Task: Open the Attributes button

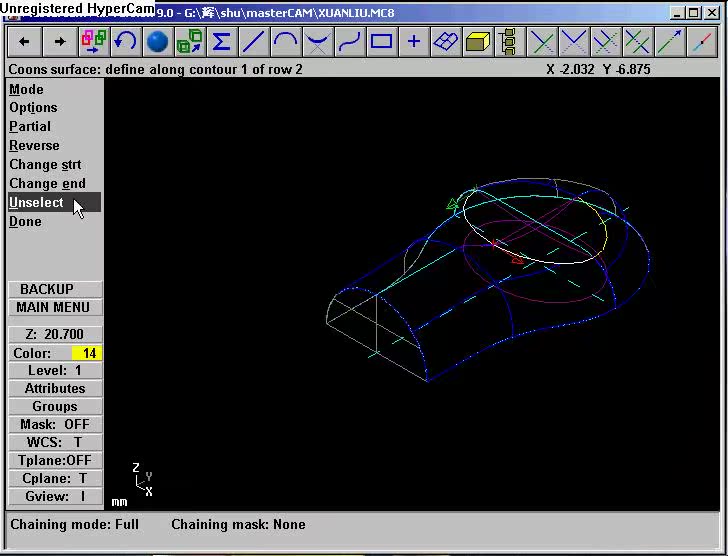Action: [55, 388]
